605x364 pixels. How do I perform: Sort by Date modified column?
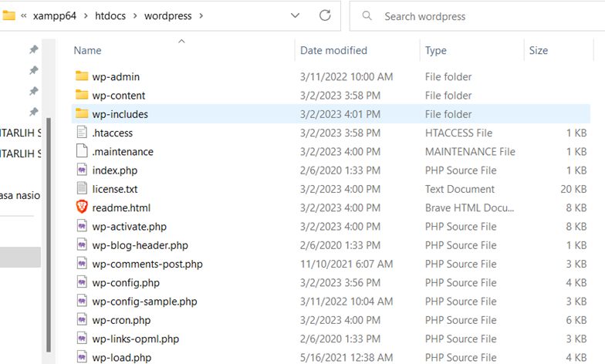(x=333, y=51)
